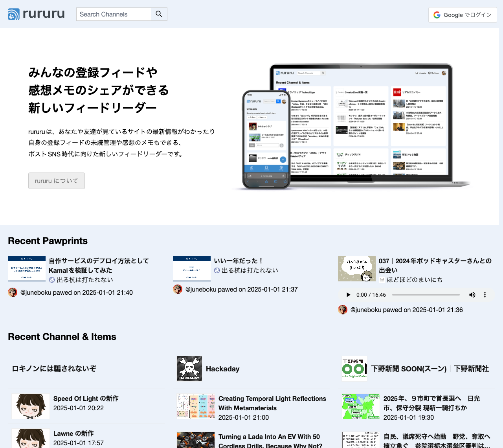Click the rururu paw logo icon
Image resolution: width=503 pixels, height=448 pixels.
pos(14,14)
